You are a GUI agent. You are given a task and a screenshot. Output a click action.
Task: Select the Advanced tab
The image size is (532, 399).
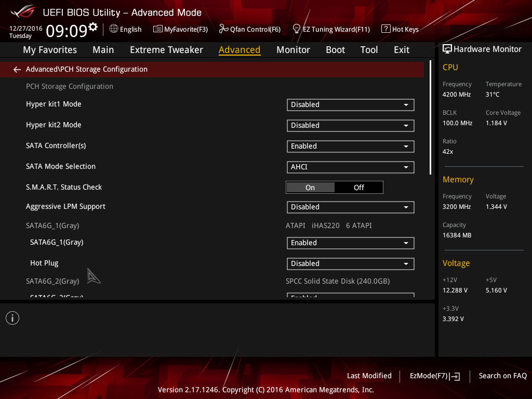(240, 50)
